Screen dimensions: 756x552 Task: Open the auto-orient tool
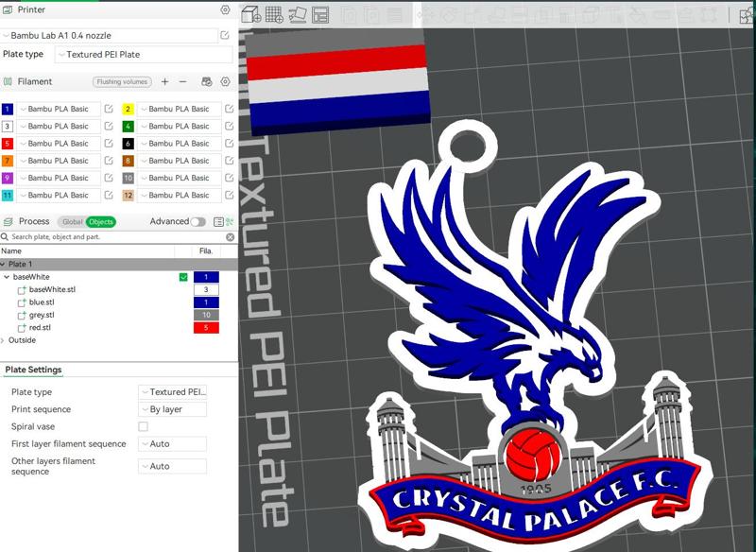point(299,13)
